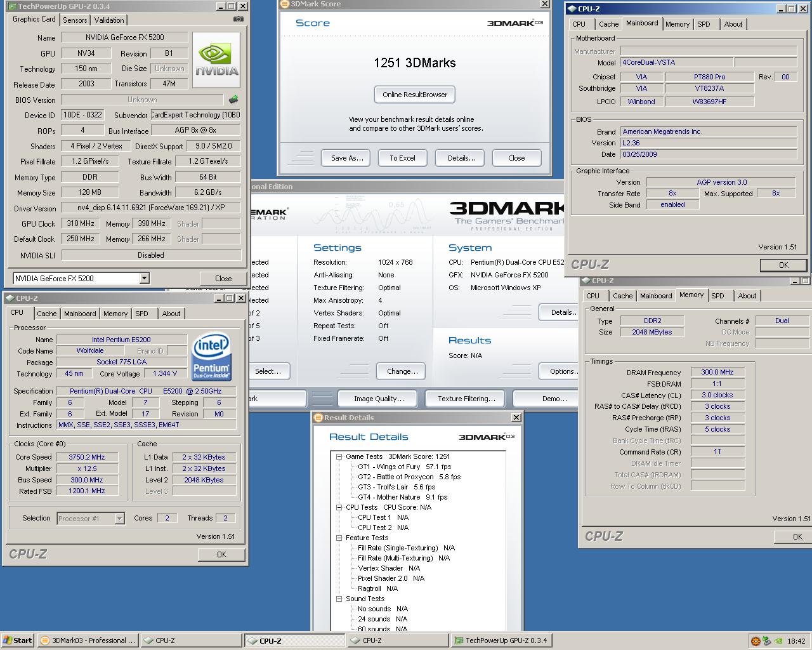The height and width of the screenshot is (650, 812).
Task: Click Core Speed value 3750.2 MHz
Action: point(87,457)
